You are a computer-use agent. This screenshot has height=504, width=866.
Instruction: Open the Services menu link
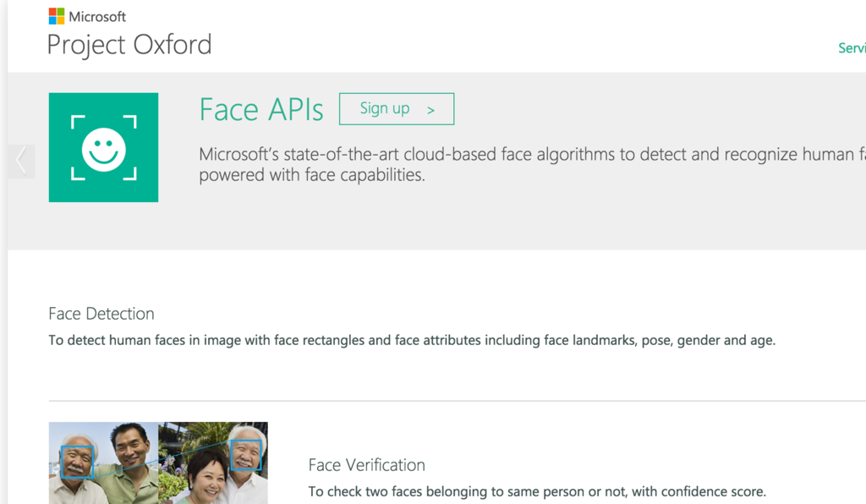(x=852, y=48)
